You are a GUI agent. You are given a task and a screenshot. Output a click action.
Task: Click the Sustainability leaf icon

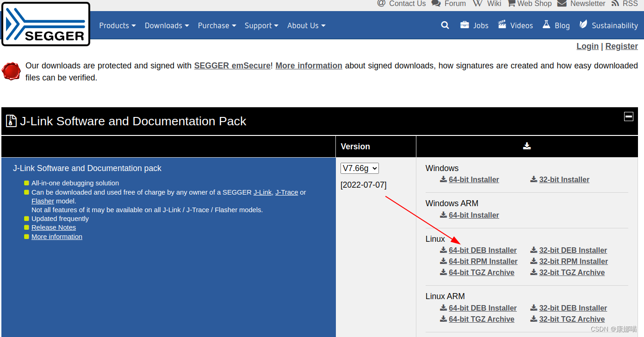[x=583, y=25]
